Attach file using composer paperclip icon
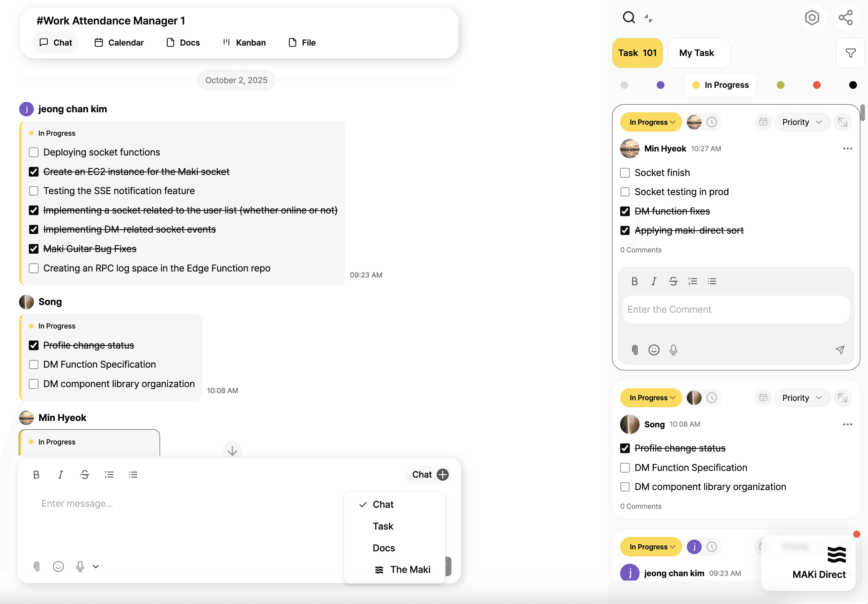This screenshot has height=604, width=868. [x=37, y=566]
